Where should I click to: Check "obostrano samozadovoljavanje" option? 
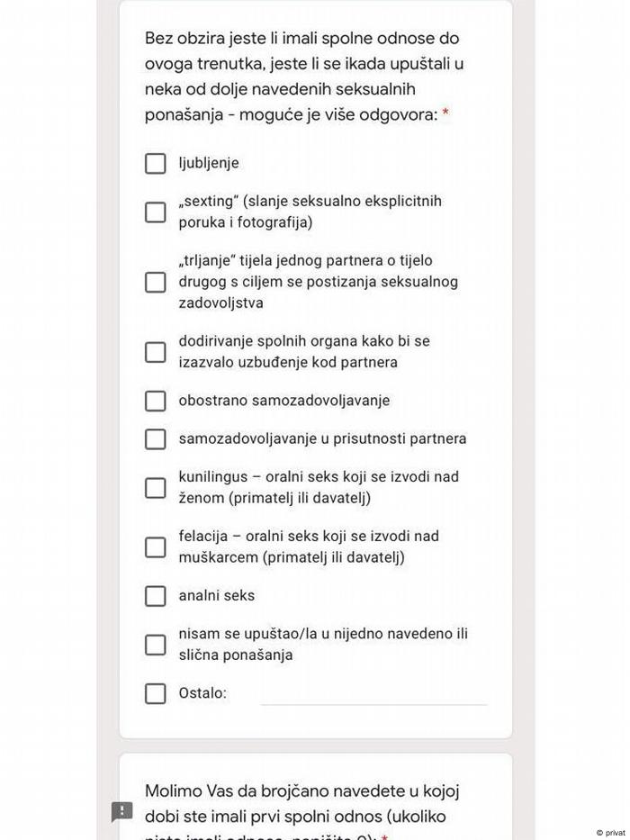[156, 401]
